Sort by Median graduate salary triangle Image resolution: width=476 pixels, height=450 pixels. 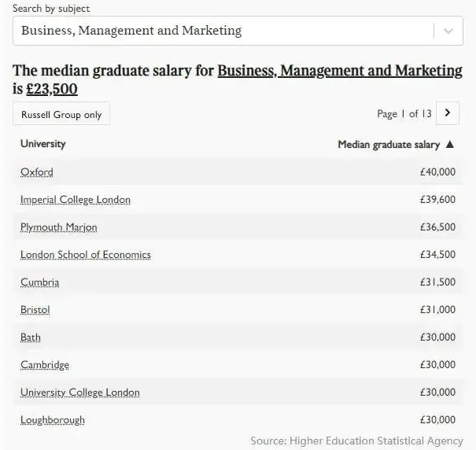tap(450, 144)
